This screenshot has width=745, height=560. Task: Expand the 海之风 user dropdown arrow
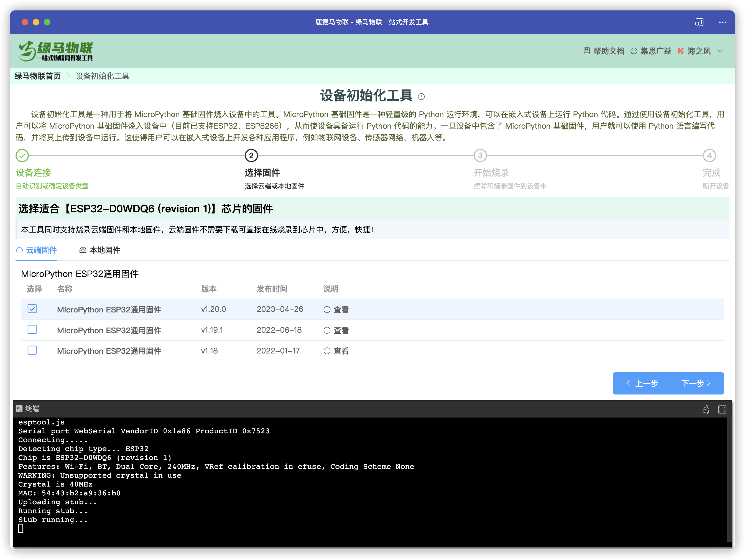coord(720,51)
